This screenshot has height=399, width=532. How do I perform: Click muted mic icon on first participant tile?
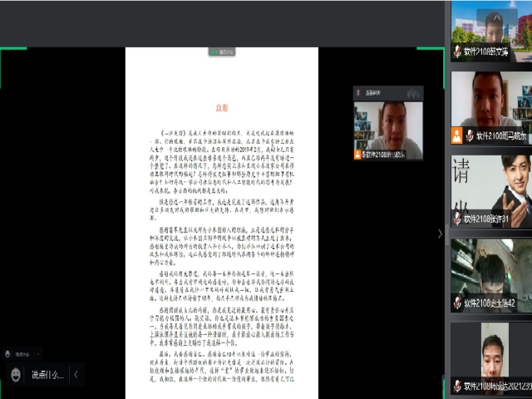point(457,51)
